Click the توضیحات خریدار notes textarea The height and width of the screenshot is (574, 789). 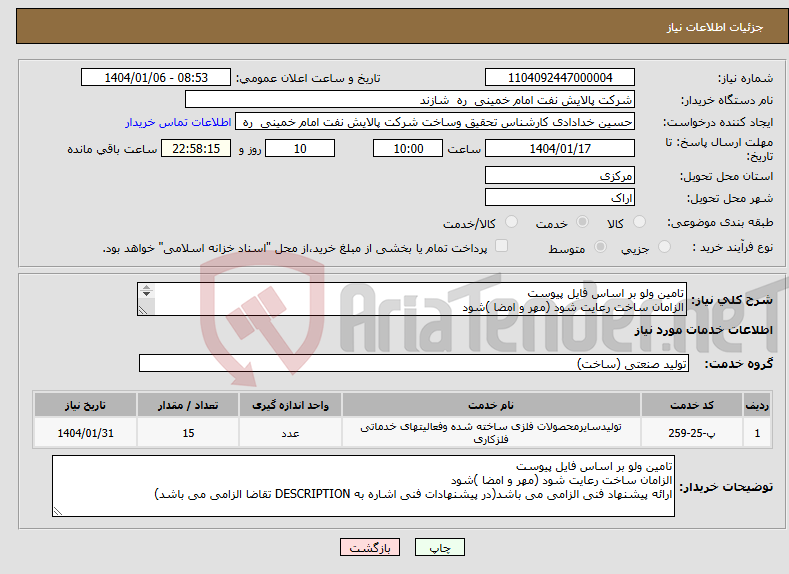point(363,486)
